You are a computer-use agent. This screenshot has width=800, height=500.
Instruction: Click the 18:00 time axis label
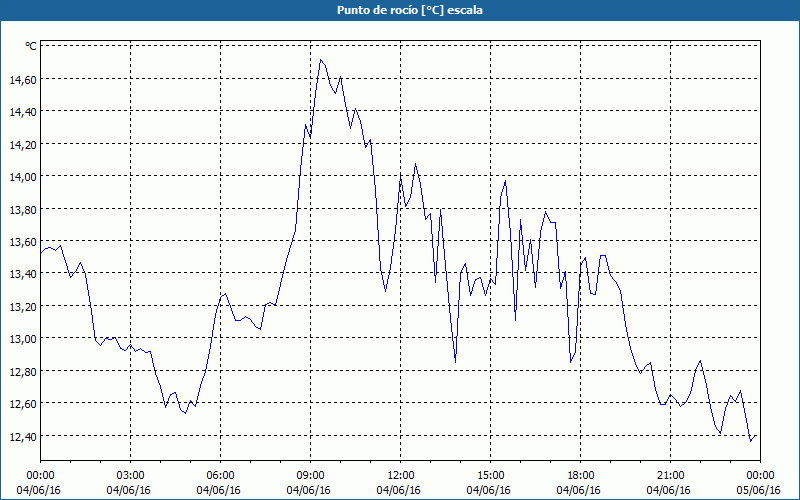(x=581, y=476)
